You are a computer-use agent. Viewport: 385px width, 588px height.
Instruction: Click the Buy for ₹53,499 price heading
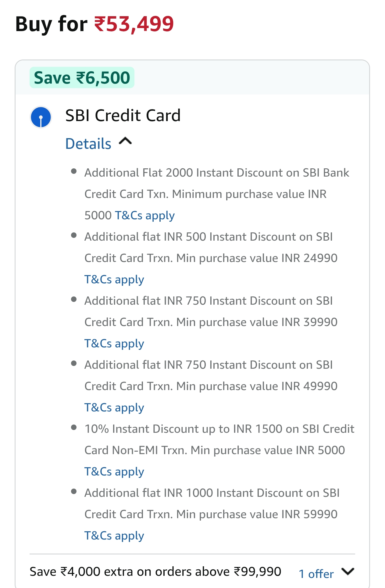94,24
